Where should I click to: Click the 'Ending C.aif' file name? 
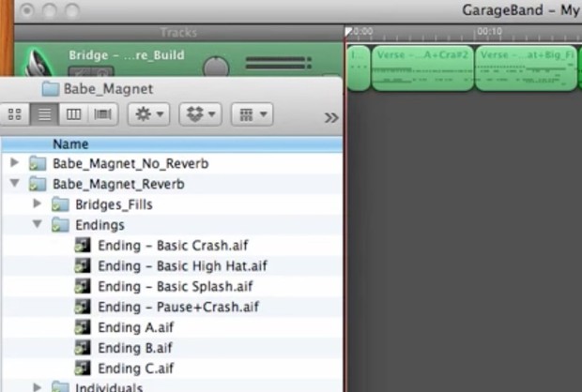(136, 369)
